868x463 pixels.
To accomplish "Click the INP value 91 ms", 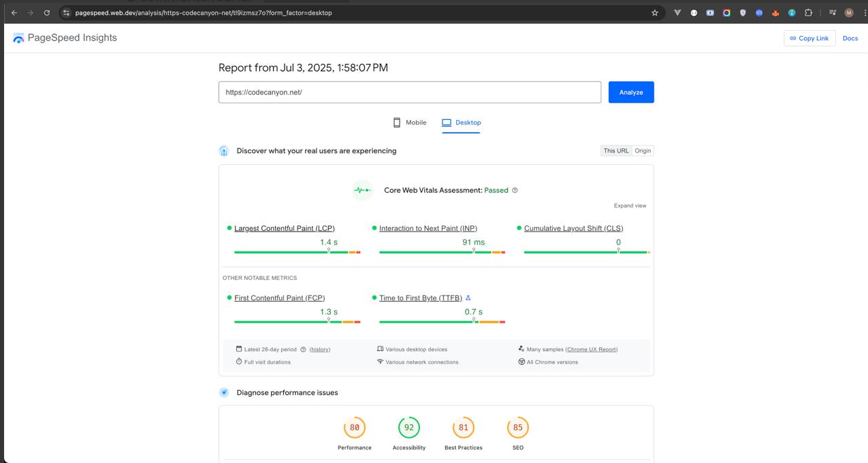I will (474, 242).
